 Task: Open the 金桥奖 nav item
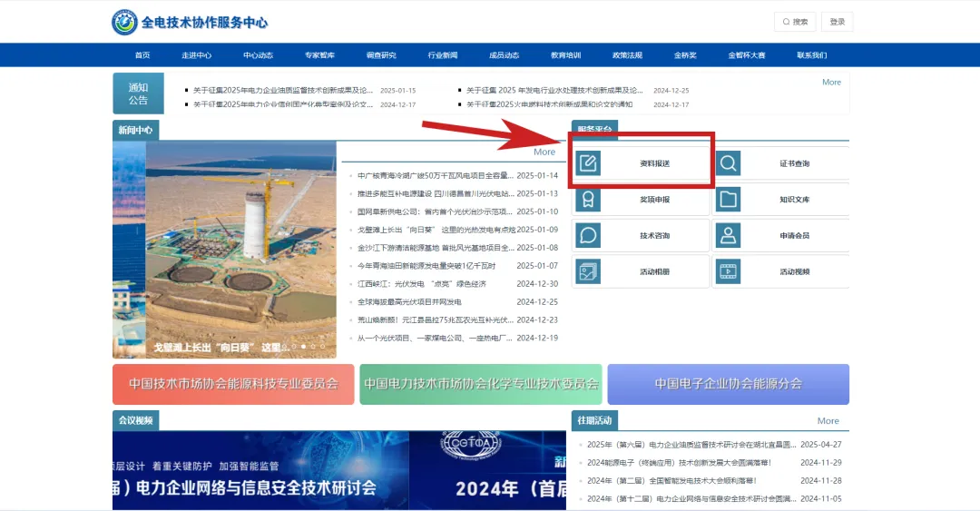pyautogui.click(x=685, y=55)
